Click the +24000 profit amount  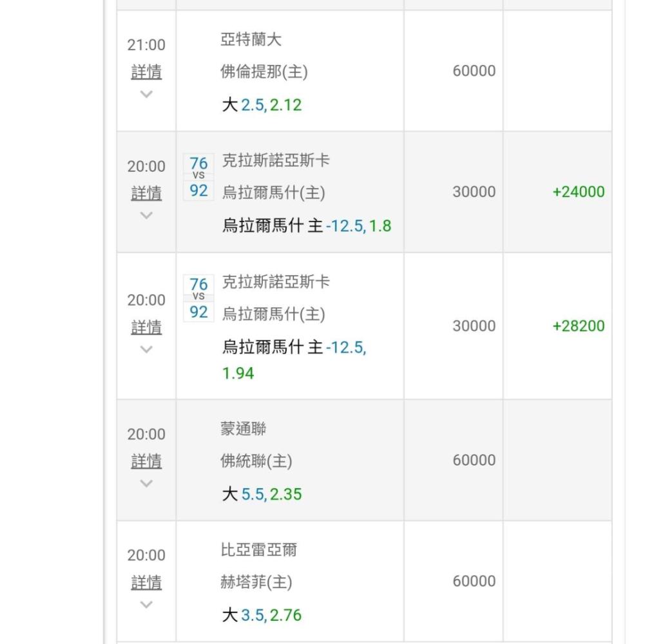(579, 192)
